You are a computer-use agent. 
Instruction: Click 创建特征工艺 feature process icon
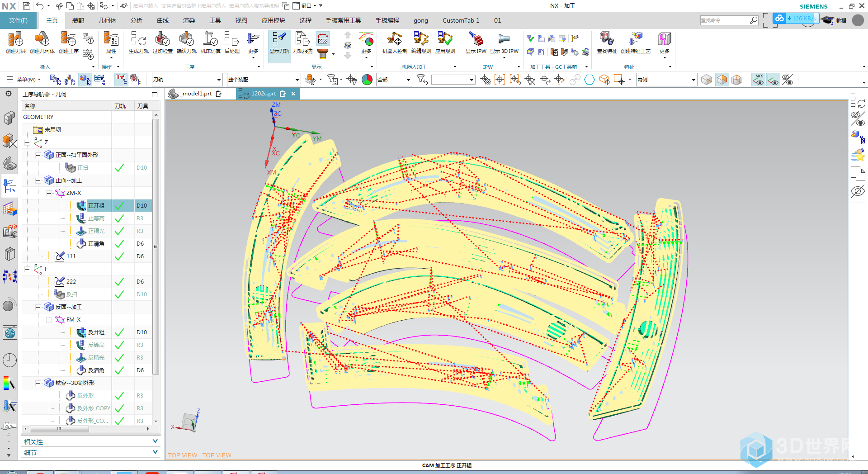click(x=635, y=43)
